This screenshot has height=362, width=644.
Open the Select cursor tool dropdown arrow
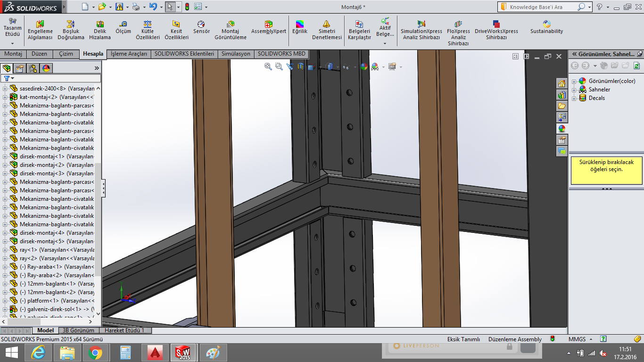[178, 7]
